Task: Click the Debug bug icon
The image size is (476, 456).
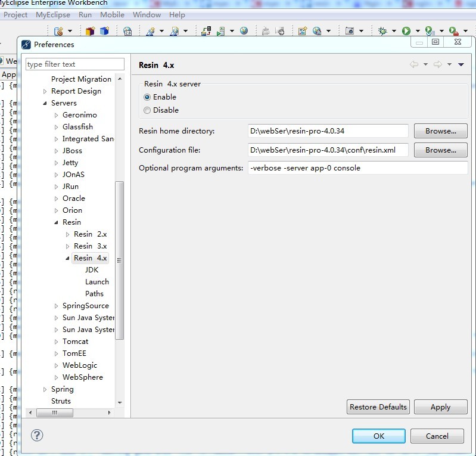Action: tap(382, 30)
